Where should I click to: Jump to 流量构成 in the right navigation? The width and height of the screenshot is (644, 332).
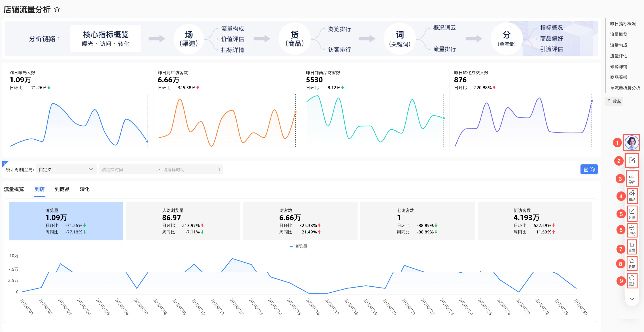click(619, 45)
